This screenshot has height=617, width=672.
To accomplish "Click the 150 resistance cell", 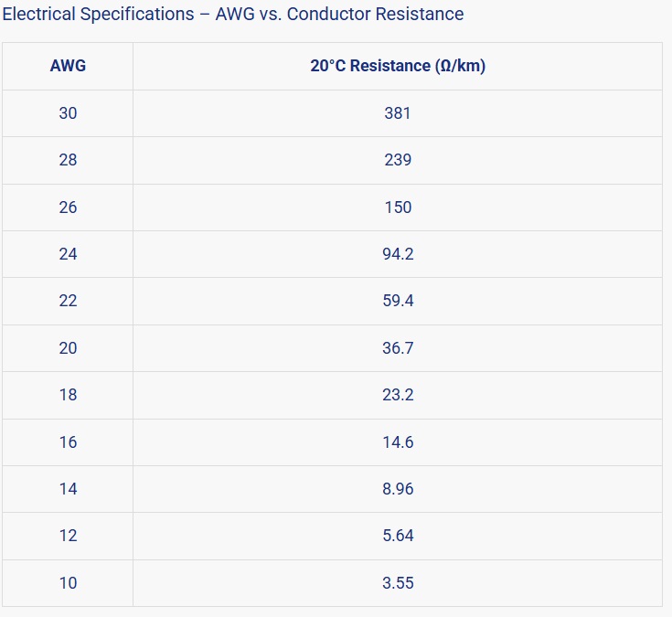I will 398,207.
